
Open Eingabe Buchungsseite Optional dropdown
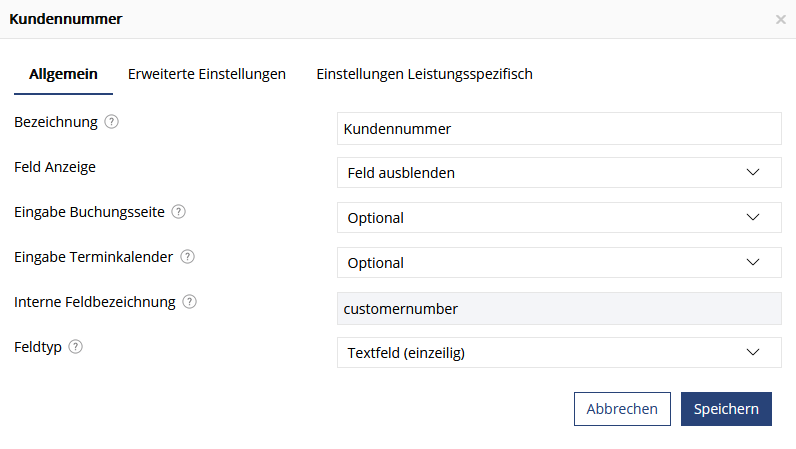(559, 218)
